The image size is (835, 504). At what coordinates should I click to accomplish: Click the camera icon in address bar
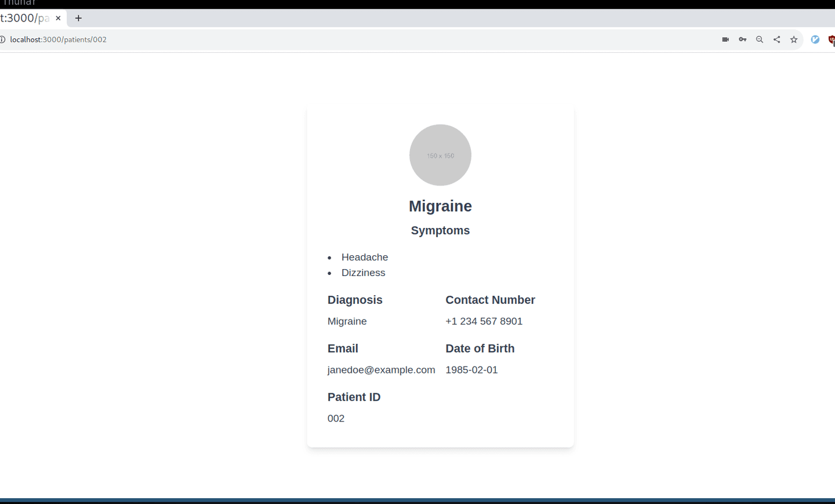(x=725, y=39)
